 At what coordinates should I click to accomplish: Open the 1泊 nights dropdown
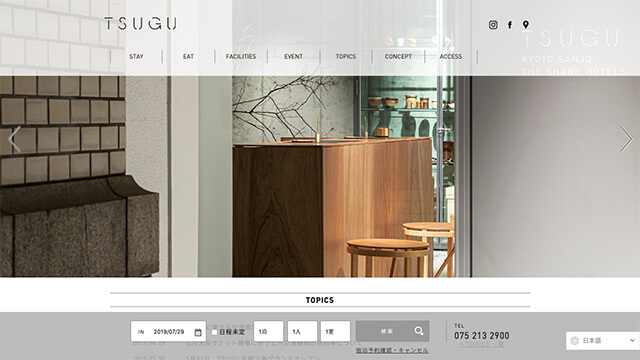268,331
